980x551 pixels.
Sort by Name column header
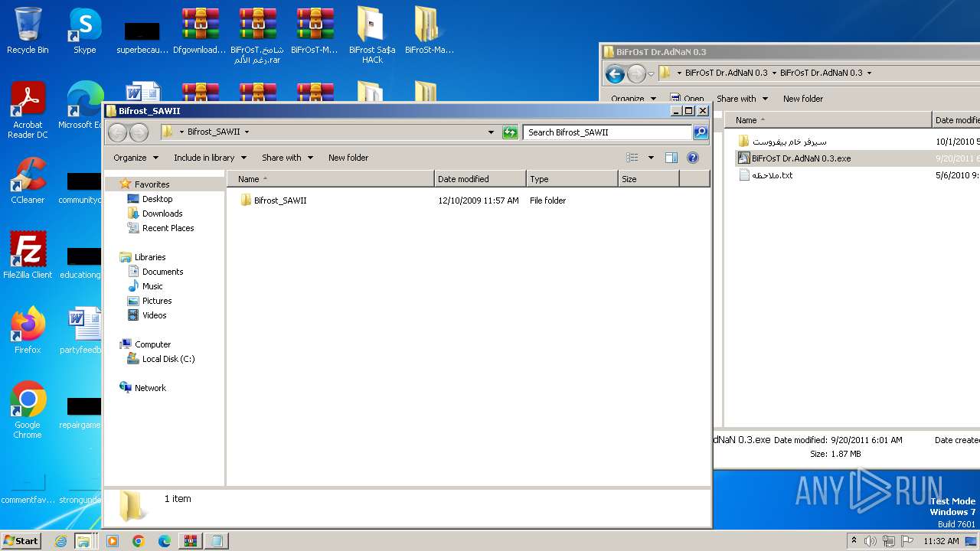coord(331,179)
